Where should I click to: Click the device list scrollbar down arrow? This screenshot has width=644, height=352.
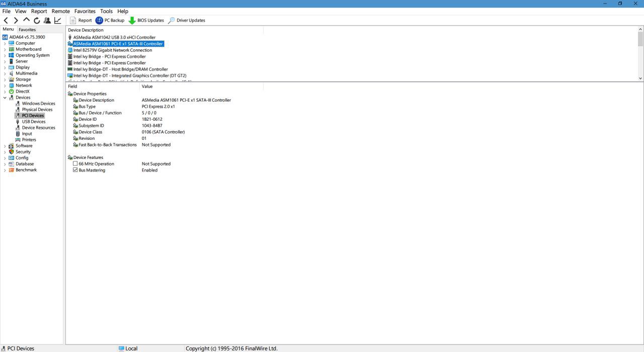[x=640, y=78]
